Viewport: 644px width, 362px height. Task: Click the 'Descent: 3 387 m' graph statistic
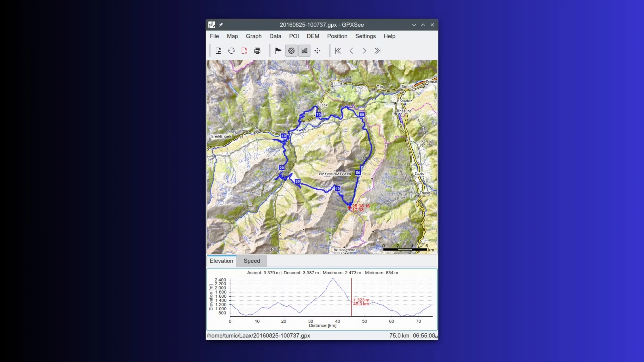pyautogui.click(x=301, y=273)
